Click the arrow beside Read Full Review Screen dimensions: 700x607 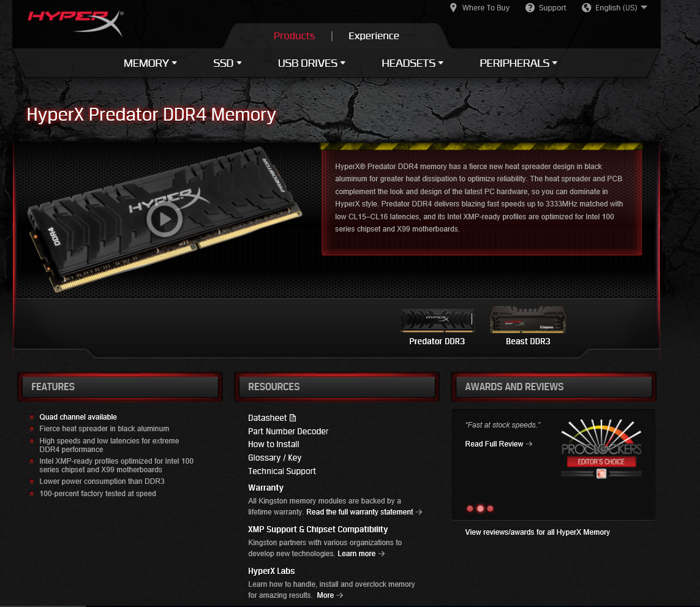(529, 444)
